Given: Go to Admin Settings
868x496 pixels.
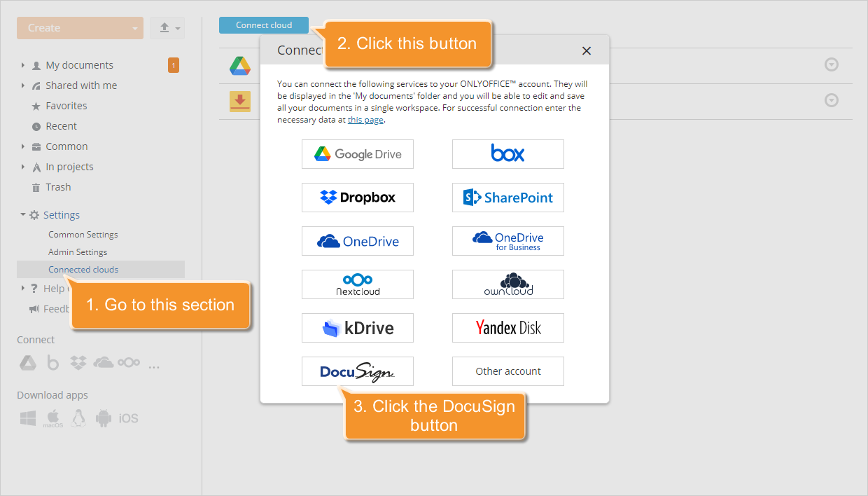Looking at the screenshot, I should click(78, 252).
